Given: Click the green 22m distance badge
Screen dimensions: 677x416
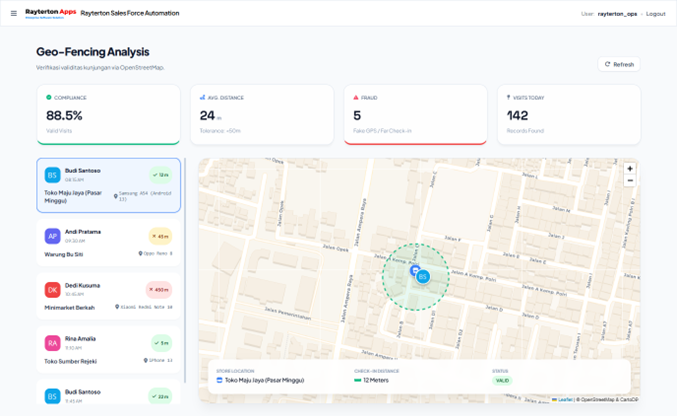Looking at the screenshot, I should pyautogui.click(x=160, y=396).
